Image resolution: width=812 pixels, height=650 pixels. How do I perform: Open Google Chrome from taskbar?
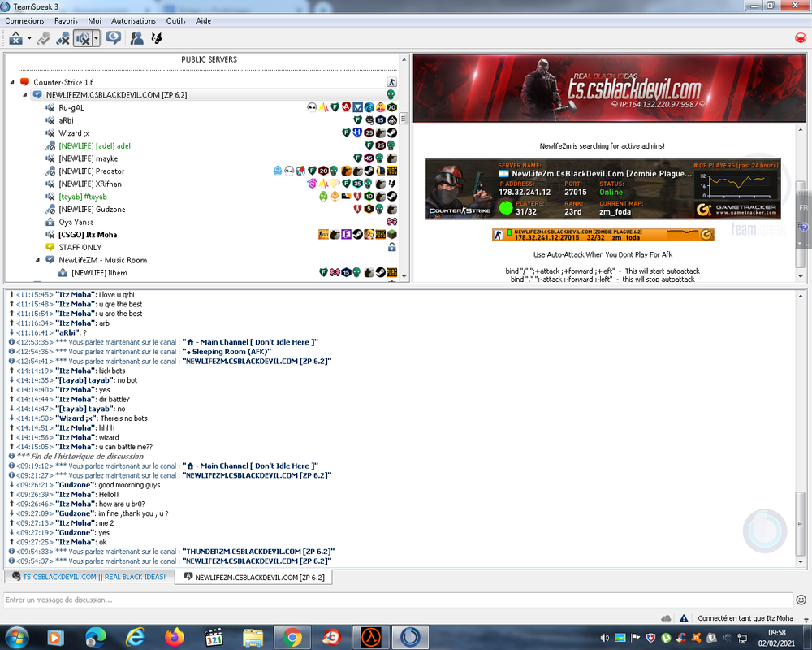[x=292, y=638]
